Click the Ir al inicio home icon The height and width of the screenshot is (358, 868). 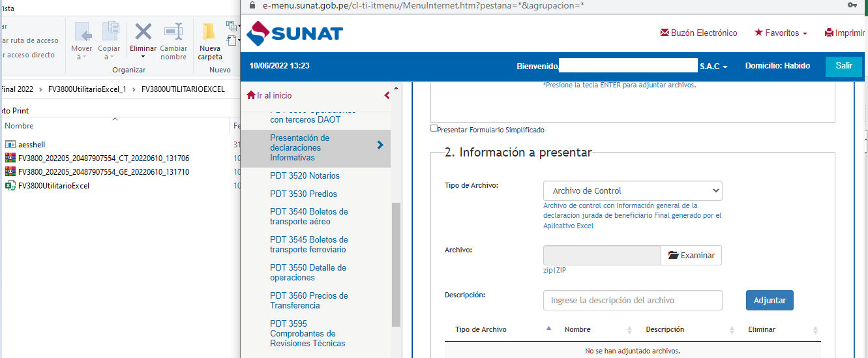point(251,96)
